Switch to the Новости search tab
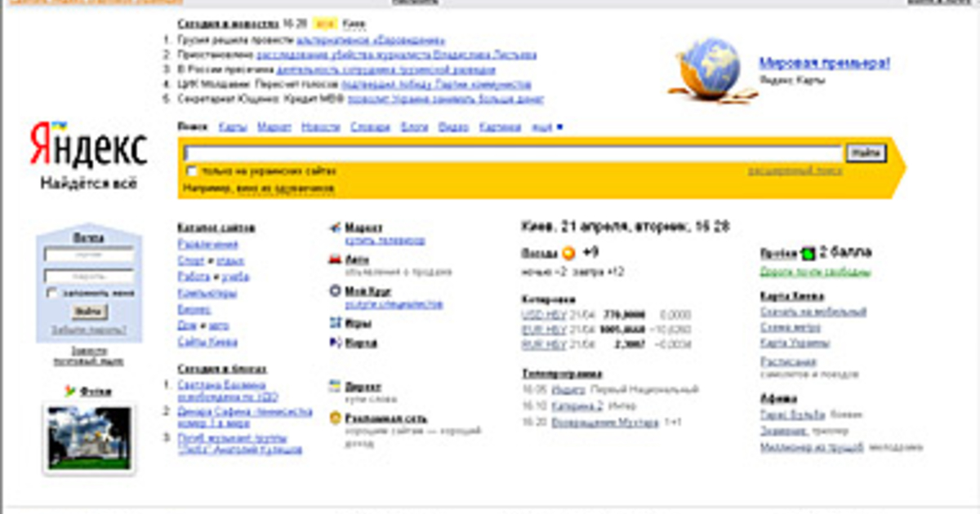The height and width of the screenshot is (514, 980). [x=319, y=127]
